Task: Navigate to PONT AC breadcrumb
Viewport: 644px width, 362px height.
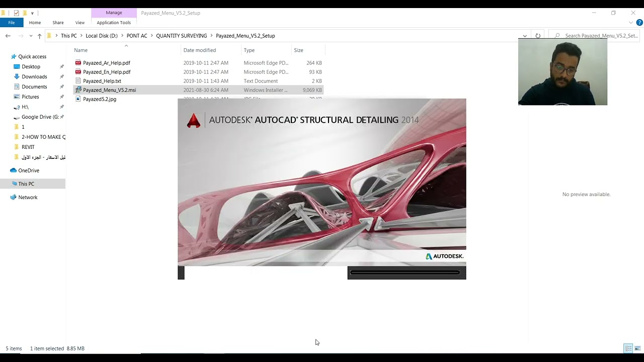Action: click(x=137, y=36)
